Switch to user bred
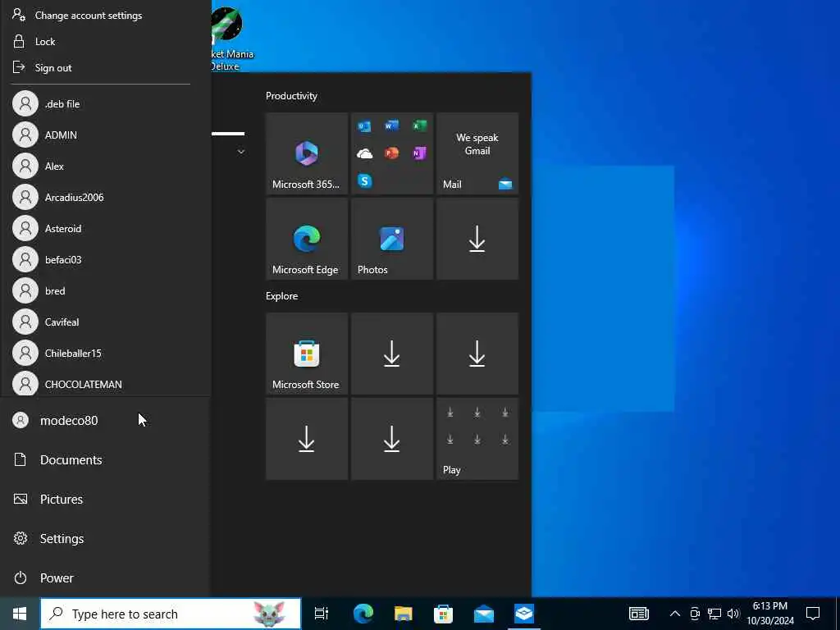Screen dimensions: 840x630 point(106,290)
